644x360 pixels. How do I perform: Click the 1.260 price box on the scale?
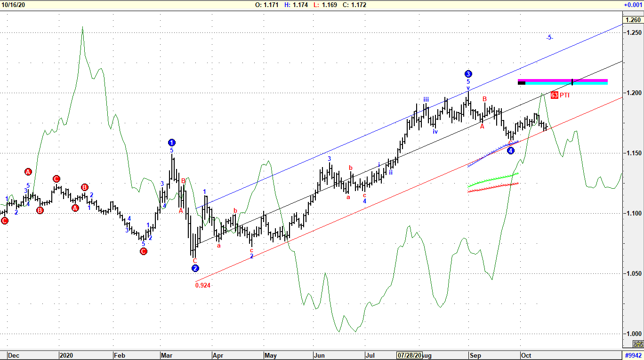click(632, 20)
